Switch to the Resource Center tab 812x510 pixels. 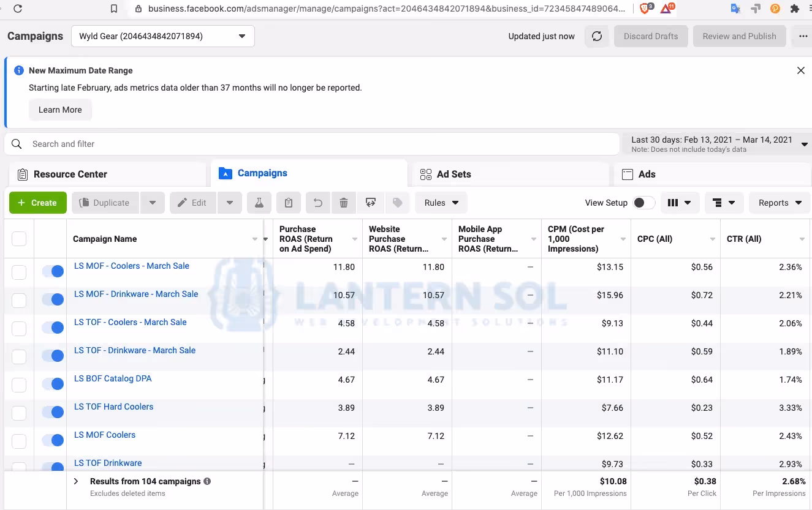tap(108, 174)
